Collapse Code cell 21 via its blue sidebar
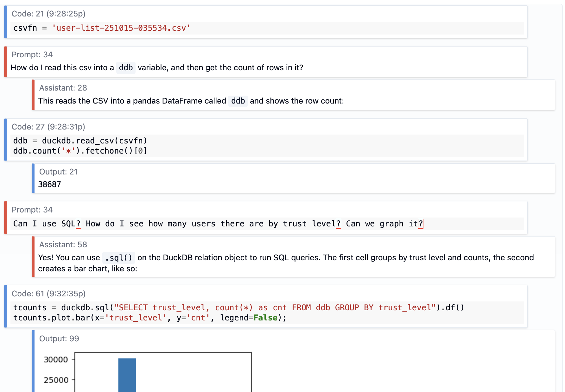 click(5, 22)
